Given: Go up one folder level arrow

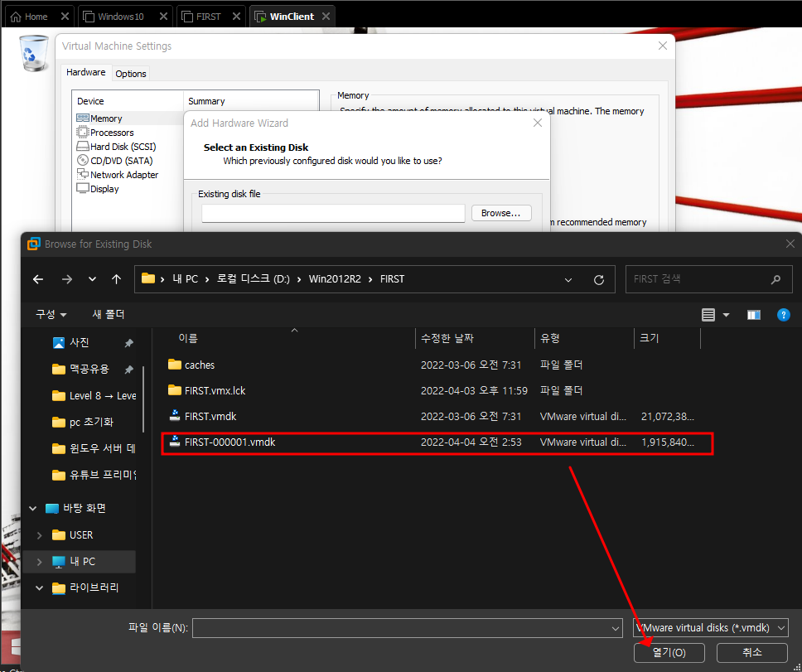Looking at the screenshot, I should [117, 279].
